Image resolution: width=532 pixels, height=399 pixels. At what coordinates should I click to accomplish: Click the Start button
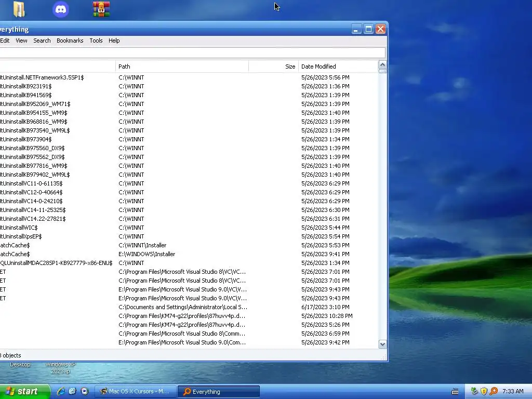click(24, 392)
